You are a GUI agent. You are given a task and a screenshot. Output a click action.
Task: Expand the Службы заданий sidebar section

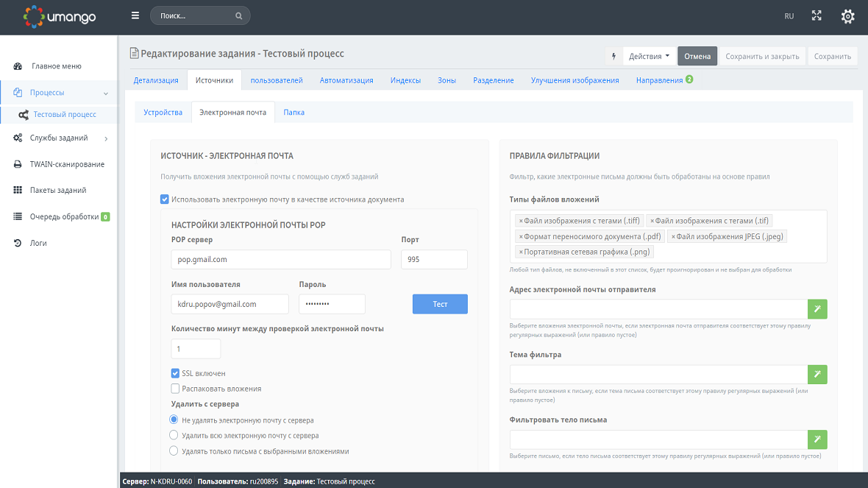106,138
